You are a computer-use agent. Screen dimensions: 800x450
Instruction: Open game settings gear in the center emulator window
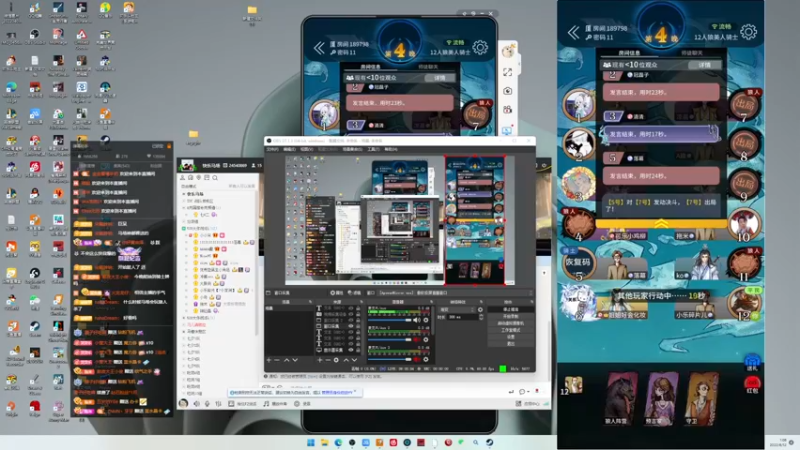pos(480,47)
